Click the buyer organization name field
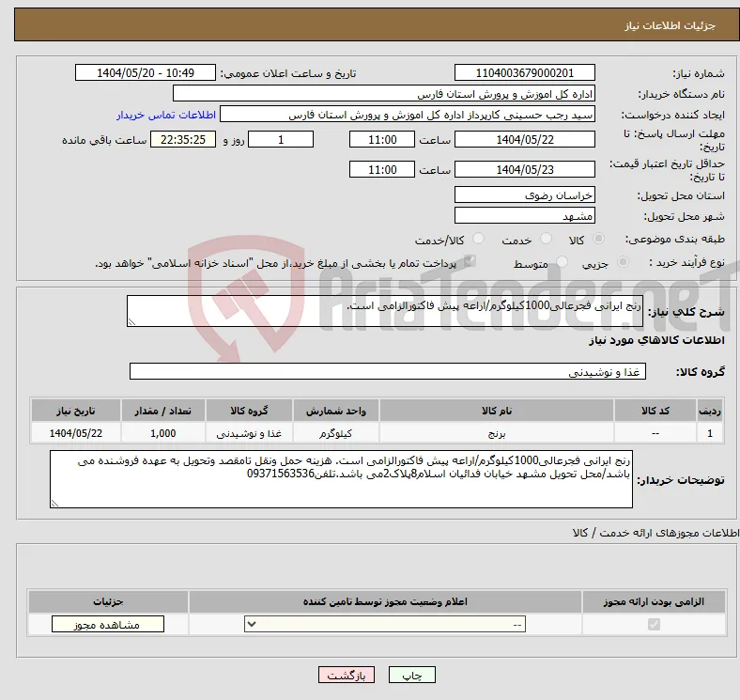740x700 pixels. (384, 94)
